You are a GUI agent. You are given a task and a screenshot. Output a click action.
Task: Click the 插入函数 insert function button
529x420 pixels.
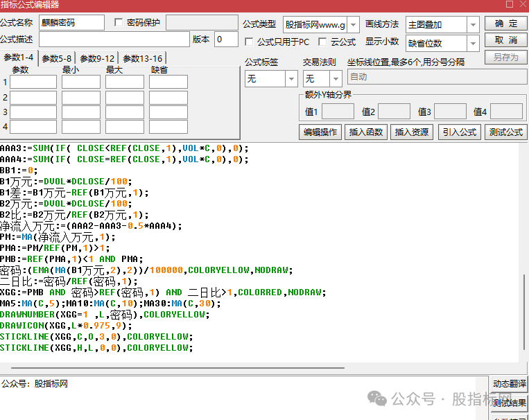tap(365, 132)
